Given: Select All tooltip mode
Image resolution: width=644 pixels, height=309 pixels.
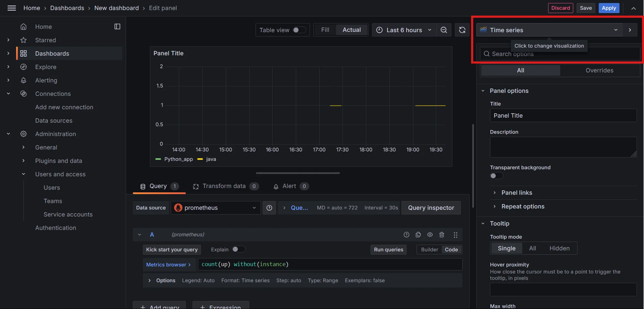Looking at the screenshot, I should click(x=532, y=248).
